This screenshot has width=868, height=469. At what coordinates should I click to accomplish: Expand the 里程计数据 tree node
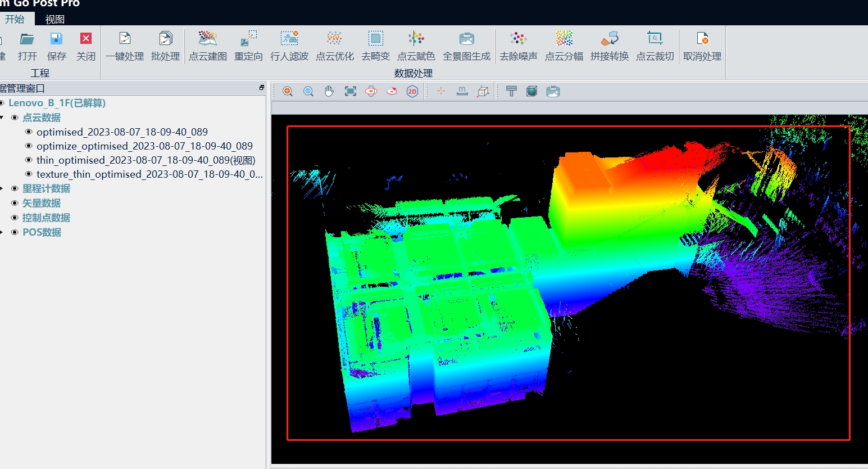[x=2, y=188]
